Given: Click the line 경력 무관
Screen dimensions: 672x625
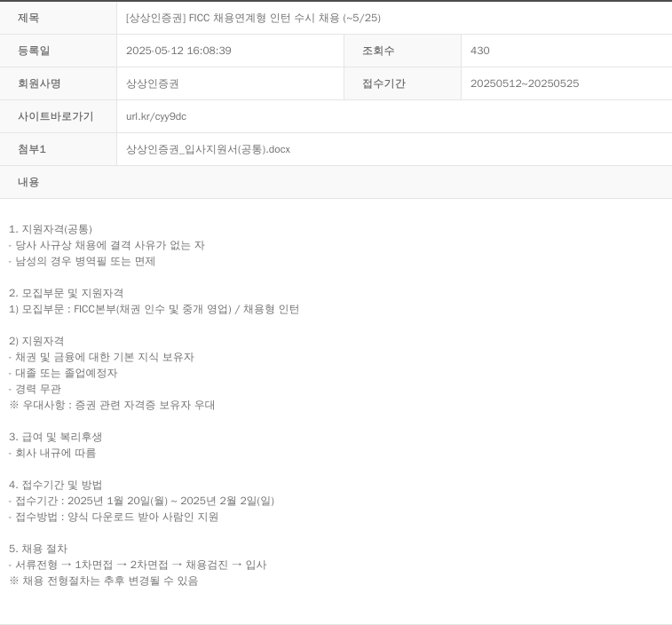Looking at the screenshot, I should point(35,389).
